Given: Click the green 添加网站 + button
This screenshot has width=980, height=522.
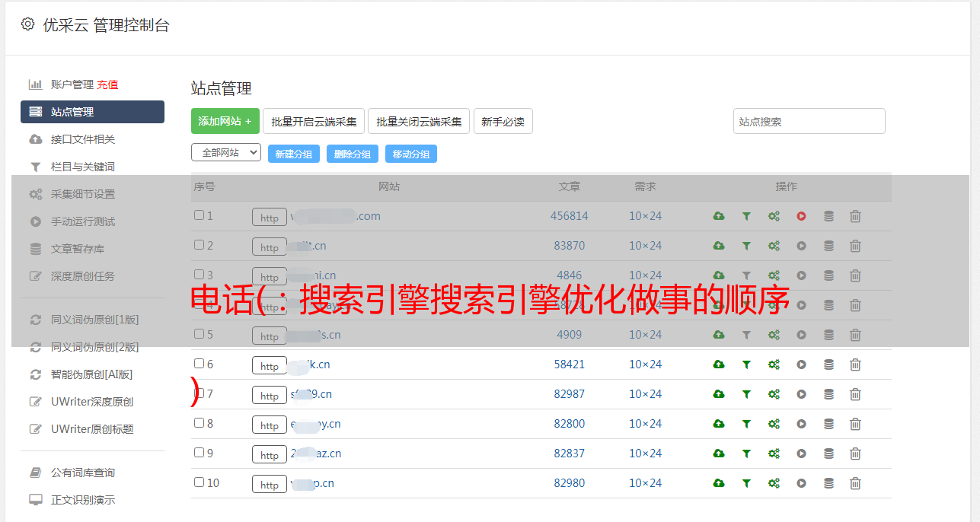Looking at the screenshot, I should click(225, 121).
